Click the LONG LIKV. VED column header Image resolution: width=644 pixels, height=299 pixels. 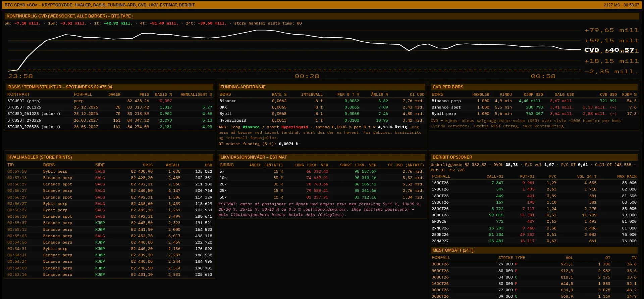coord(311,165)
